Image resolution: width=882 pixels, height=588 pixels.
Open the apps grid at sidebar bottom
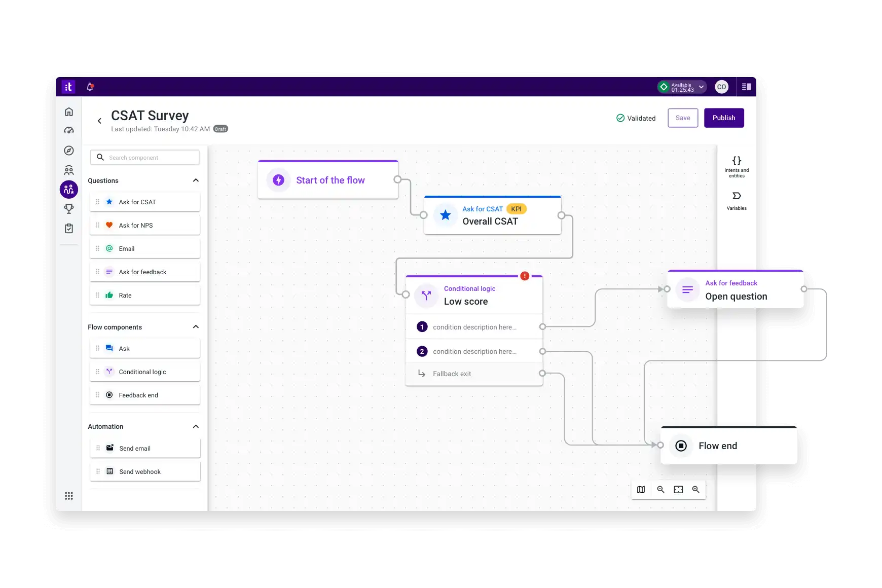(69, 496)
